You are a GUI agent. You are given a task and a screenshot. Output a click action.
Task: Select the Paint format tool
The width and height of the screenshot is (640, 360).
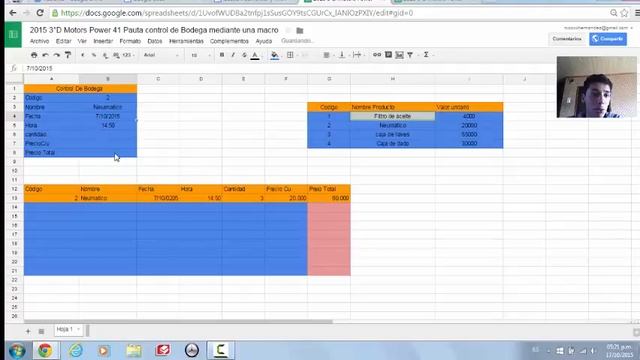pos(68,55)
